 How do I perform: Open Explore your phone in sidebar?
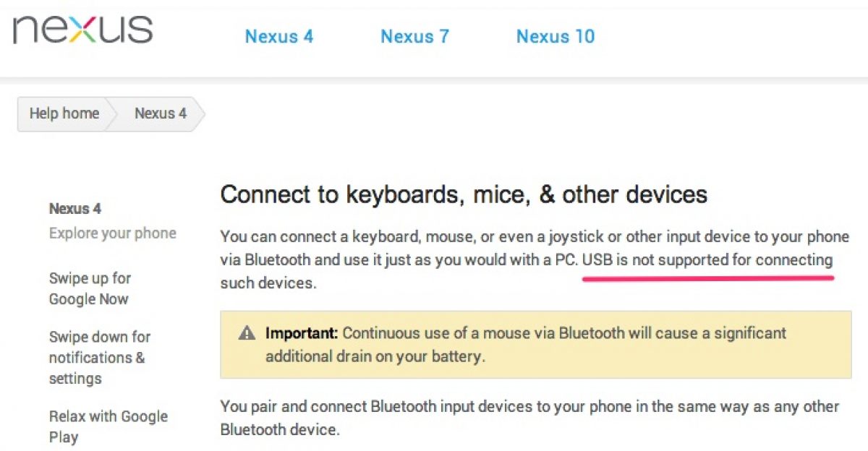tap(112, 233)
